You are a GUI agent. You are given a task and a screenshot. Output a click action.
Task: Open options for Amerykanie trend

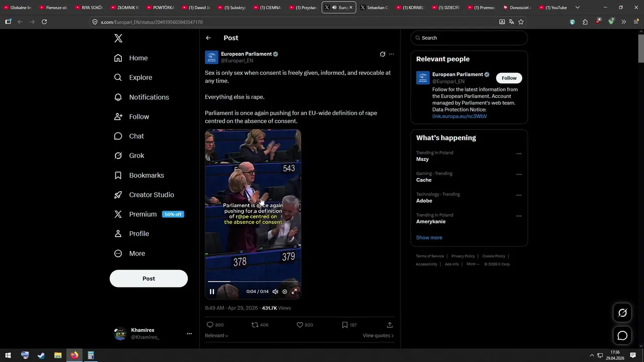point(519,216)
